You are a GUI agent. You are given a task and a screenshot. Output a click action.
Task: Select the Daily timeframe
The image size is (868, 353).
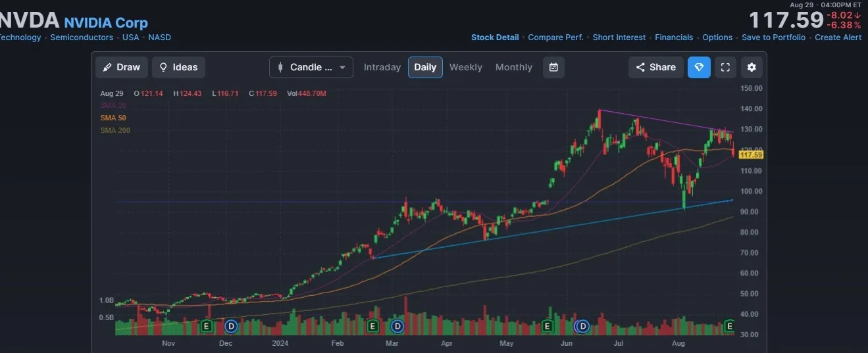click(425, 67)
